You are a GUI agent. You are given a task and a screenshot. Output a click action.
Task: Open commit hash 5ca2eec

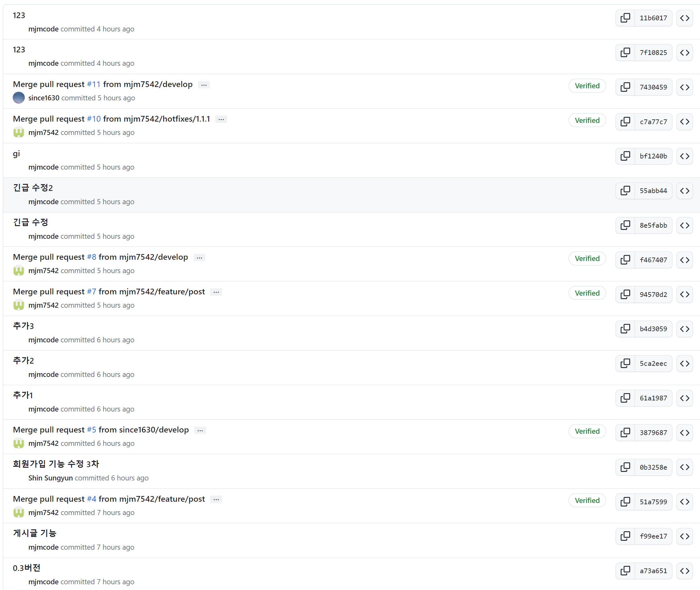pyautogui.click(x=653, y=364)
